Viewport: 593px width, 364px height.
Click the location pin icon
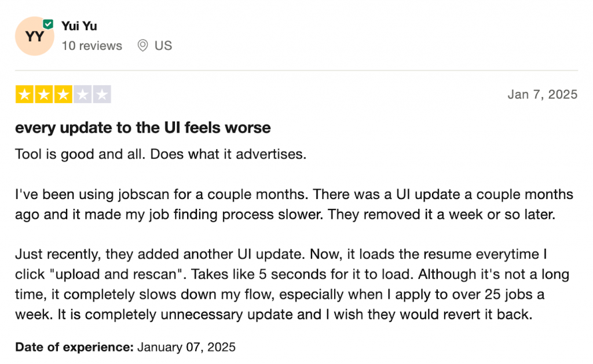(x=142, y=46)
